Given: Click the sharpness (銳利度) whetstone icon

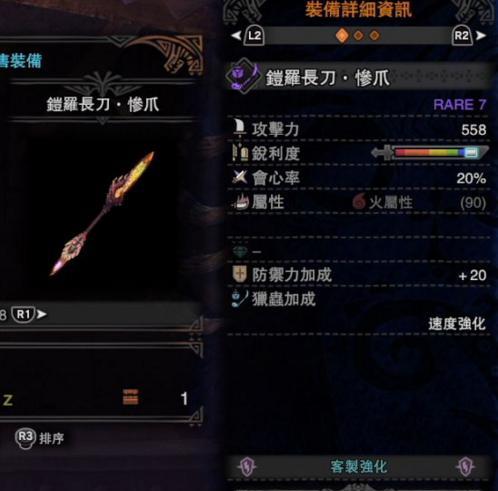Looking at the screenshot, I should 240,153.
